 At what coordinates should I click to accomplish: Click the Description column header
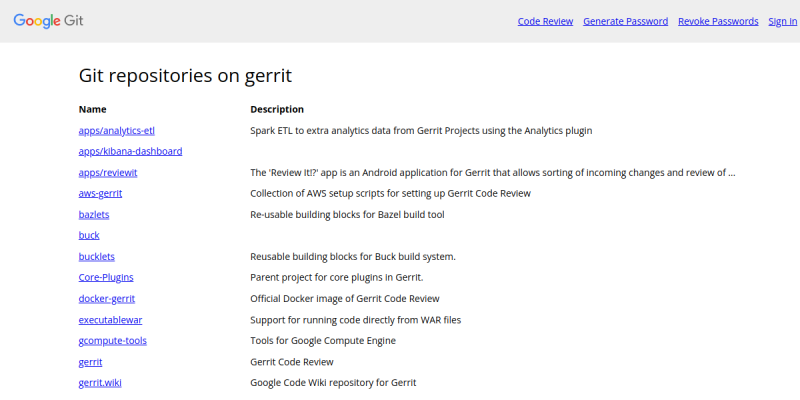point(277,109)
